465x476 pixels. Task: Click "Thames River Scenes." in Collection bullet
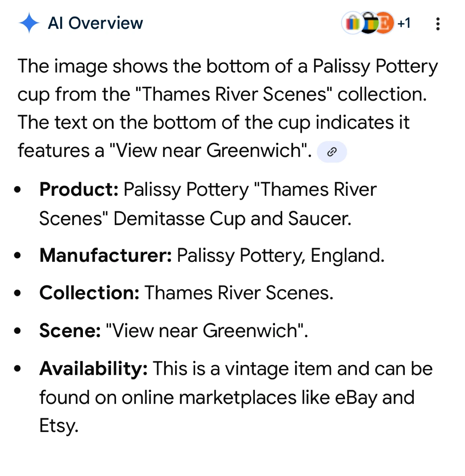click(239, 293)
